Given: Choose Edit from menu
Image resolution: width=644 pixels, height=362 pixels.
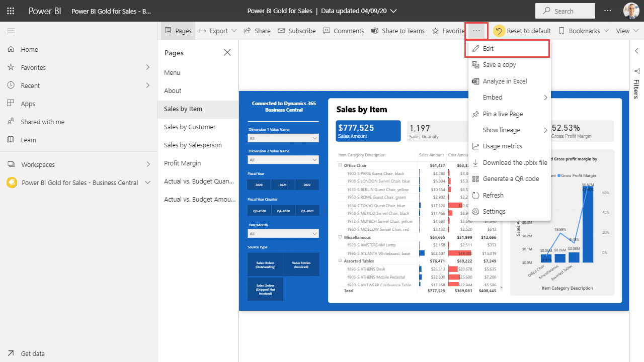Looking at the screenshot, I should 508,49.
